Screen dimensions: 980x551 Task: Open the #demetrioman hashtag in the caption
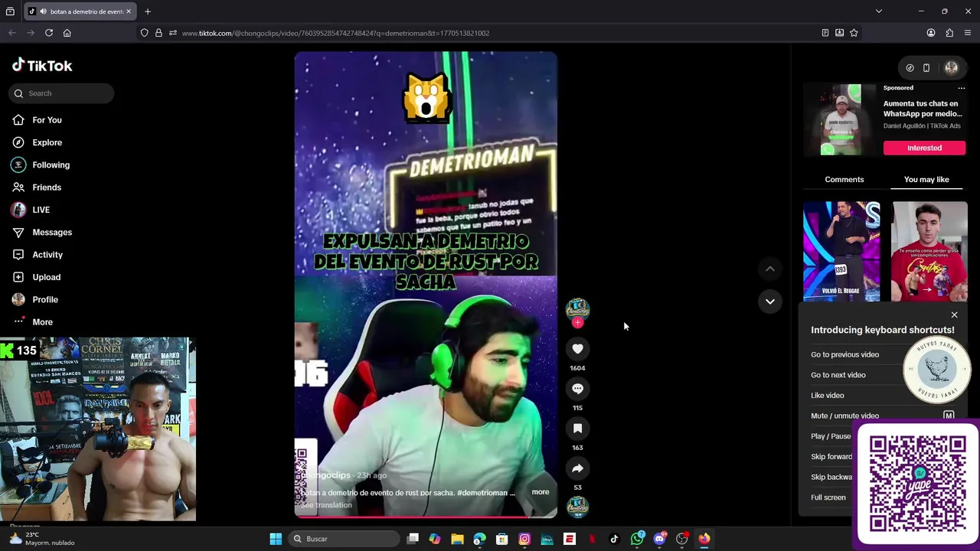point(482,493)
